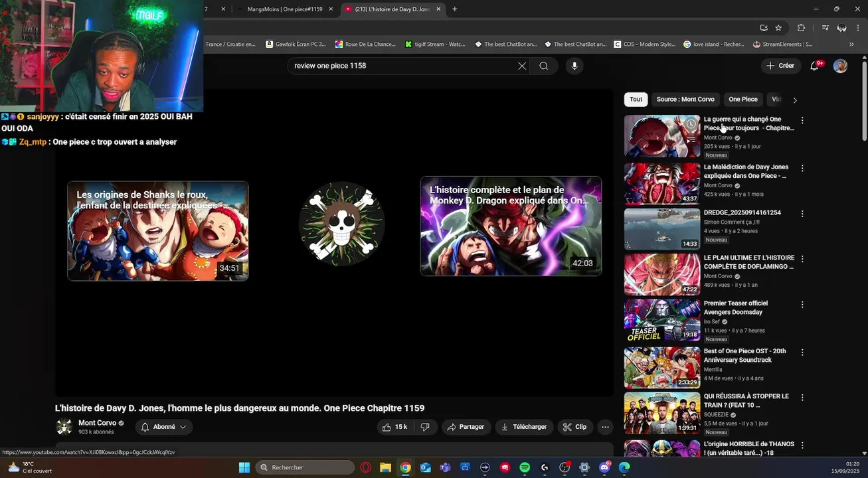Click the Télécharger button
This screenshot has width=868, height=478.
pyautogui.click(x=524, y=427)
